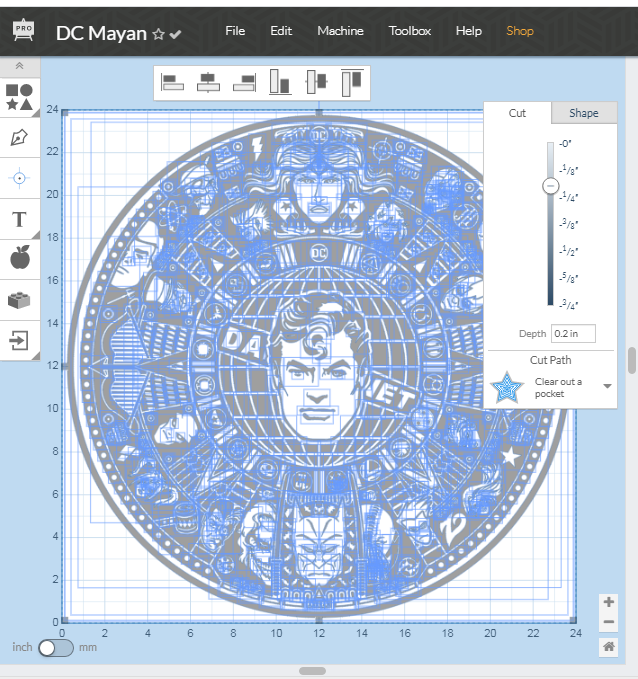Click the Depth input field

[573, 333]
